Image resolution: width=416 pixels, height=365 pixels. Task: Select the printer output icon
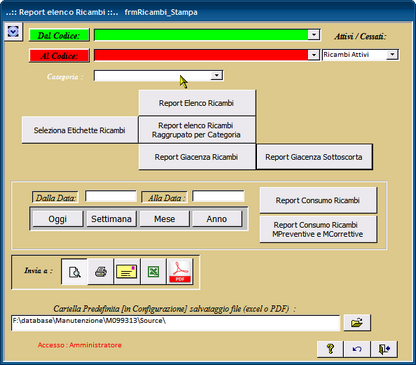100,272
